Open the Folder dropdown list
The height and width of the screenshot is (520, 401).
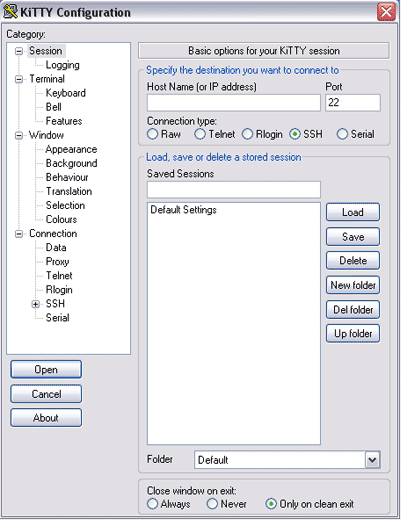372,460
